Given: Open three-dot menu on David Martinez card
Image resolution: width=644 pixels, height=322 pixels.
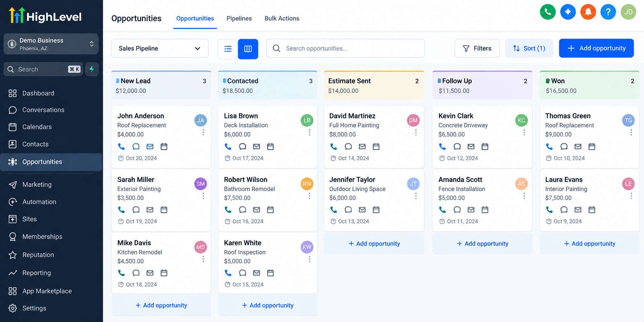Looking at the screenshot, I should click(416, 133).
